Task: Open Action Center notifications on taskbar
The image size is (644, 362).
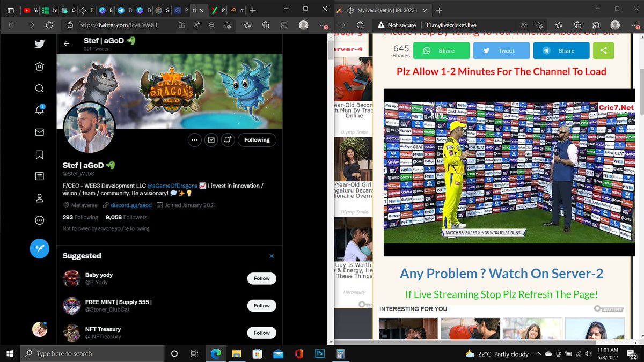Action: click(x=633, y=354)
